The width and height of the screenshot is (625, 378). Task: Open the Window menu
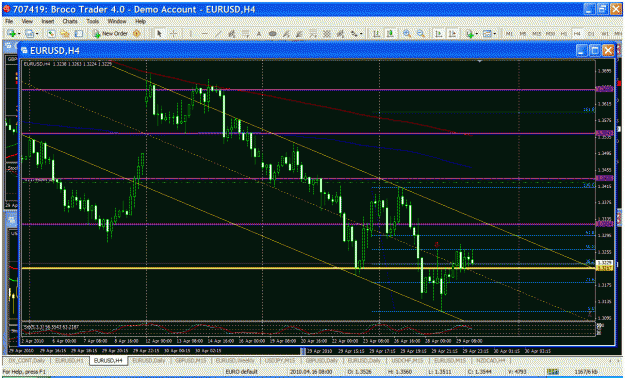pyautogui.click(x=117, y=21)
